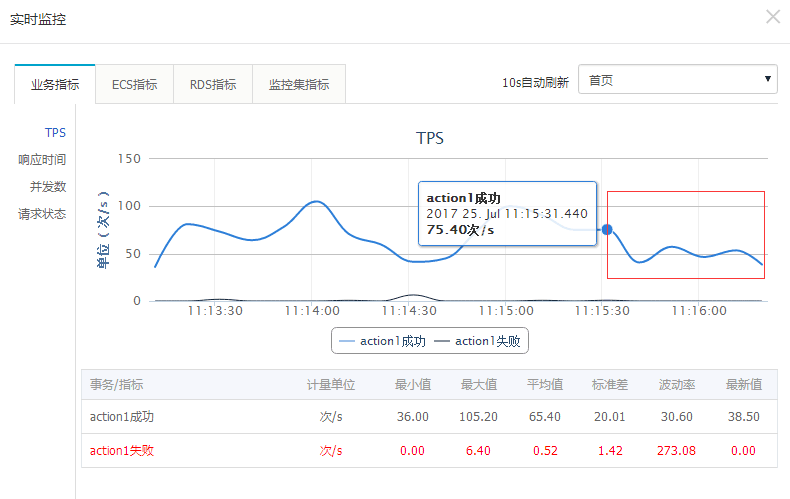Click the 事务/指标 column header
This screenshot has width=790, height=499.
point(116,385)
